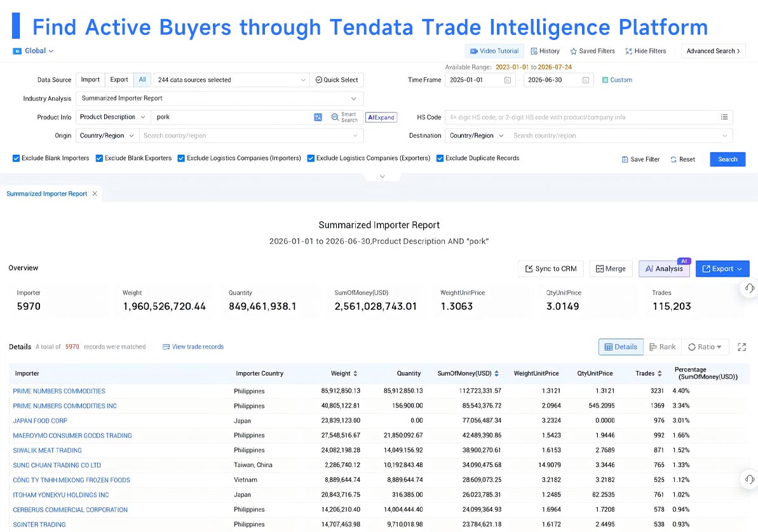Toggle Exclude Duplicate Records checkbox

click(440, 159)
